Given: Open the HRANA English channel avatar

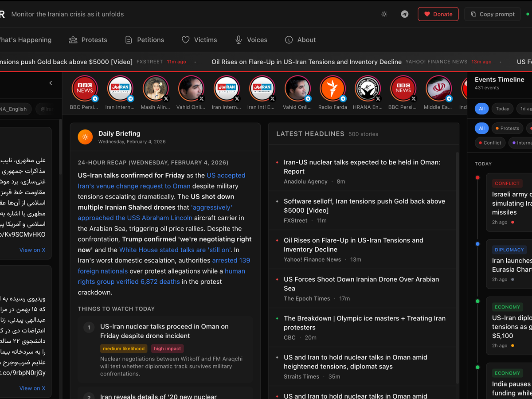Looking at the screenshot, I should (x=368, y=89).
